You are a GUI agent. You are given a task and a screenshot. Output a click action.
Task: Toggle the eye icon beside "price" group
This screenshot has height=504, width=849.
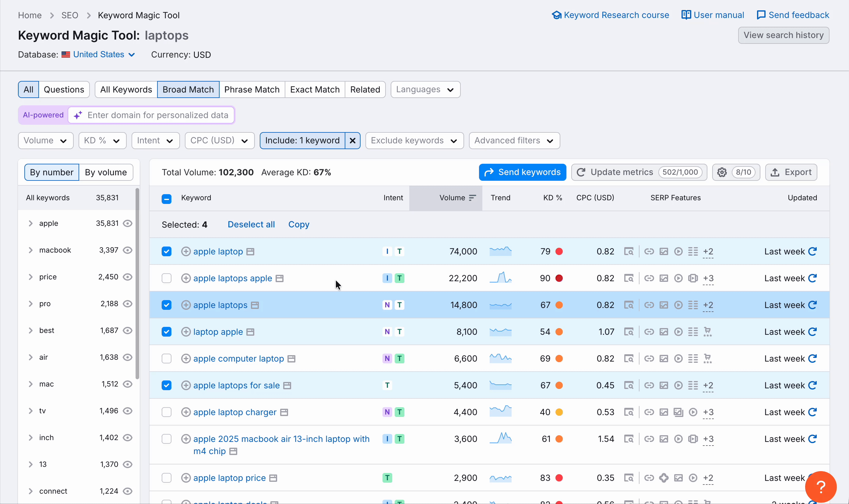pyautogui.click(x=127, y=277)
